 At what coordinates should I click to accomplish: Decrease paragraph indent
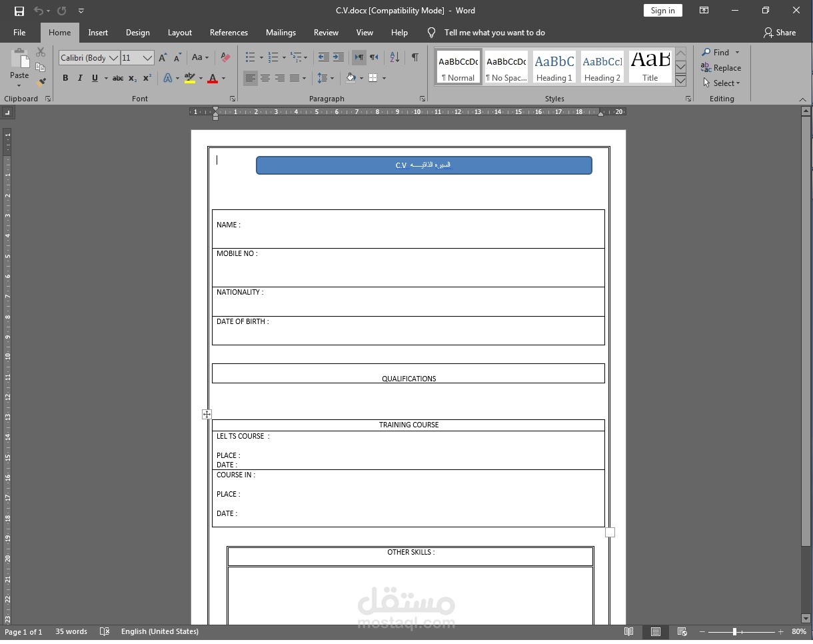point(324,57)
